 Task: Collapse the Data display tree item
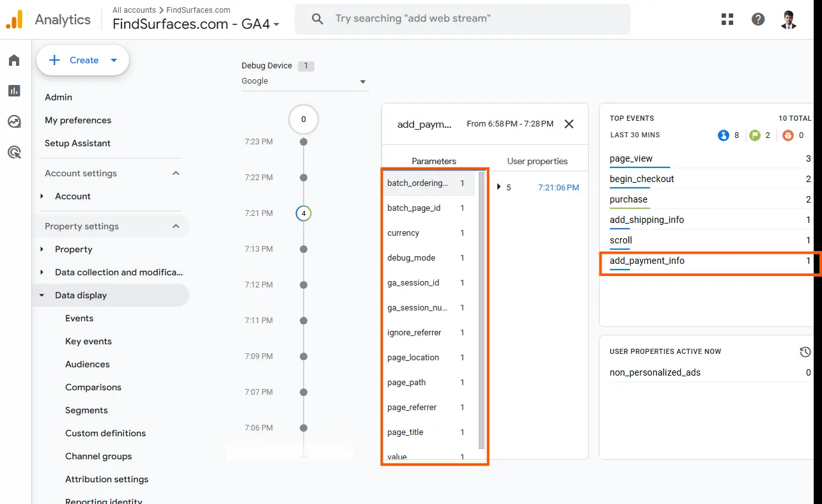click(x=42, y=295)
